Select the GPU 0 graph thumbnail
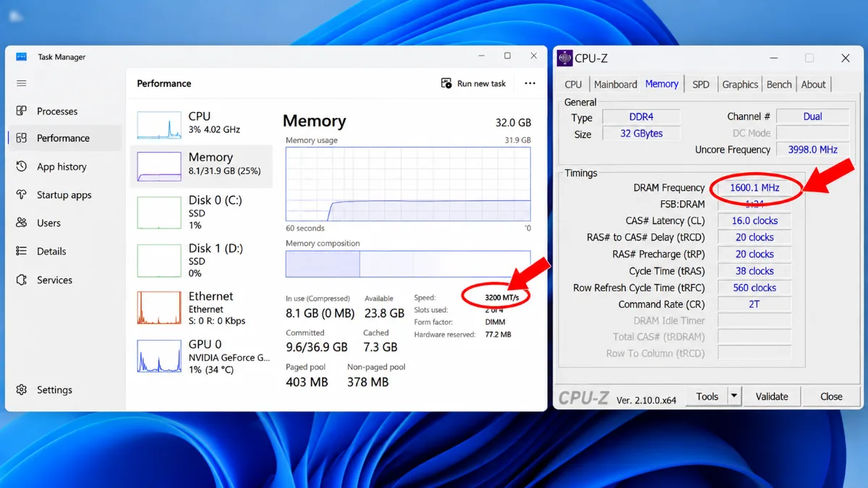 [x=159, y=356]
